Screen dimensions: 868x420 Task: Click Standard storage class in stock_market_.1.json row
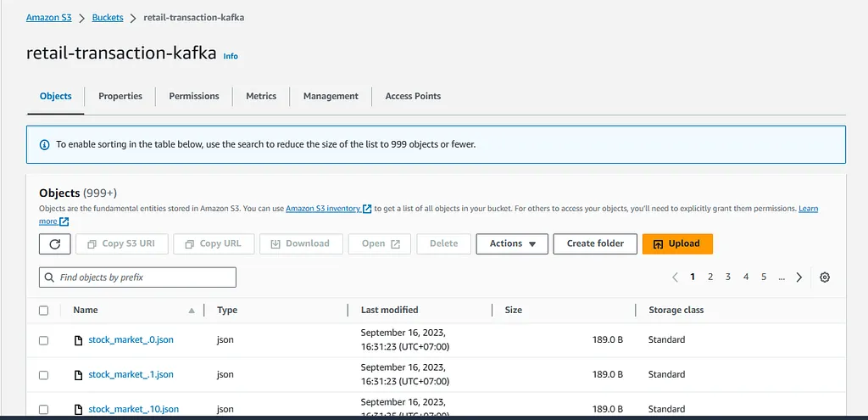(x=666, y=374)
